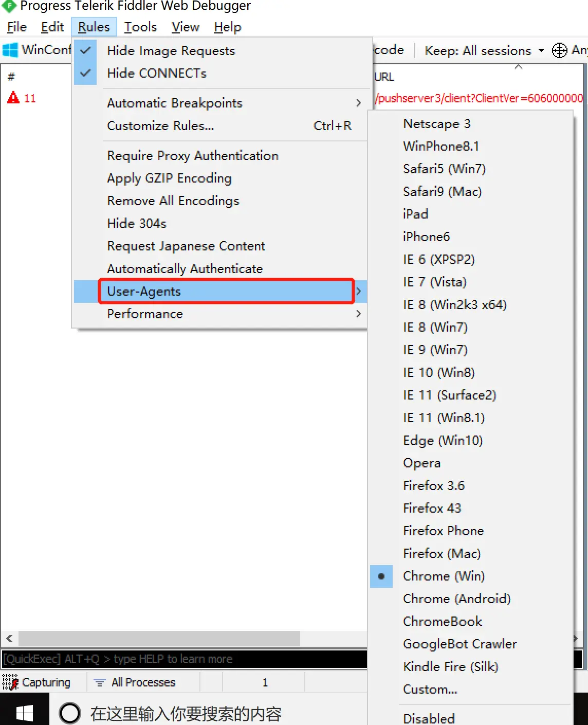Click the Fiddler app logo icon
This screenshot has height=725, width=588.
[9, 6]
